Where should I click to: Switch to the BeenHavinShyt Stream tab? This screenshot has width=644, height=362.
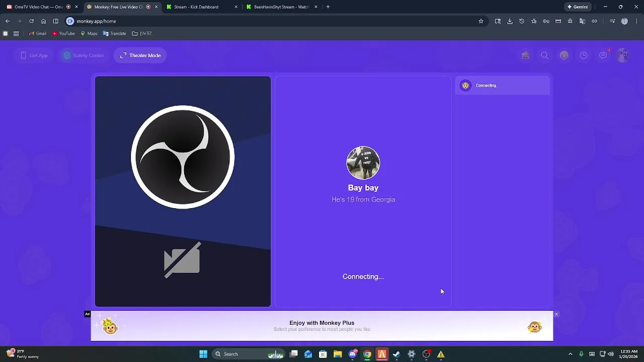tap(281, 7)
